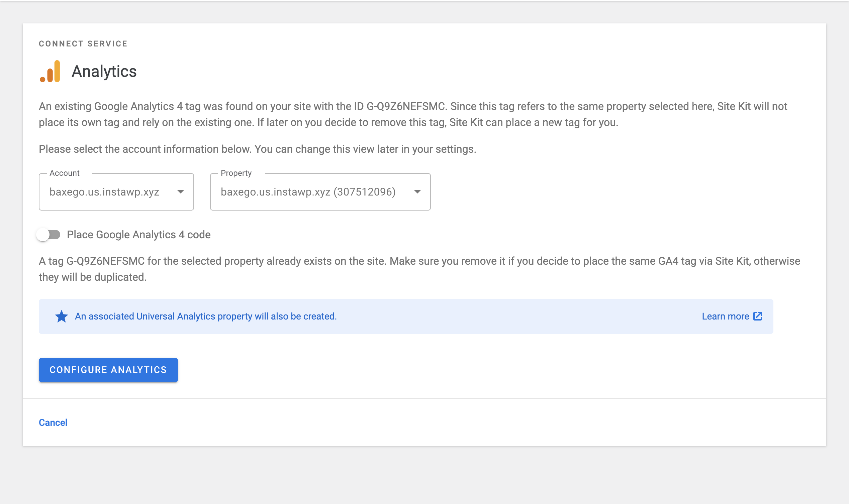Click the blue star icon in banner

tap(62, 316)
